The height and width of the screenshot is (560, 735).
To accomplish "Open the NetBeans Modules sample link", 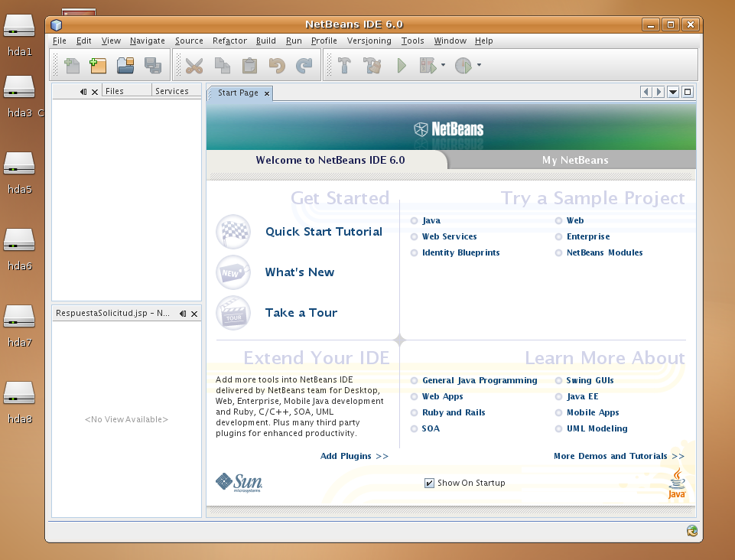I will pyautogui.click(x=605, y=252).
